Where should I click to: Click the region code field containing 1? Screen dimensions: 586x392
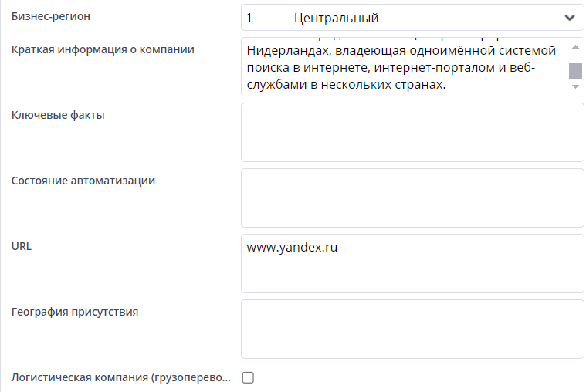(265, 18)
